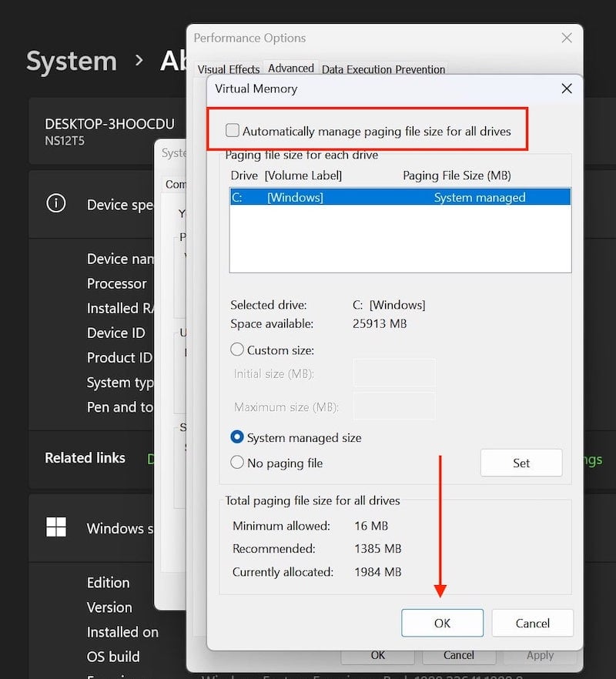
Task: Click OK in Performance Options window
Action: pyautogui.click(x=377, y=656)
